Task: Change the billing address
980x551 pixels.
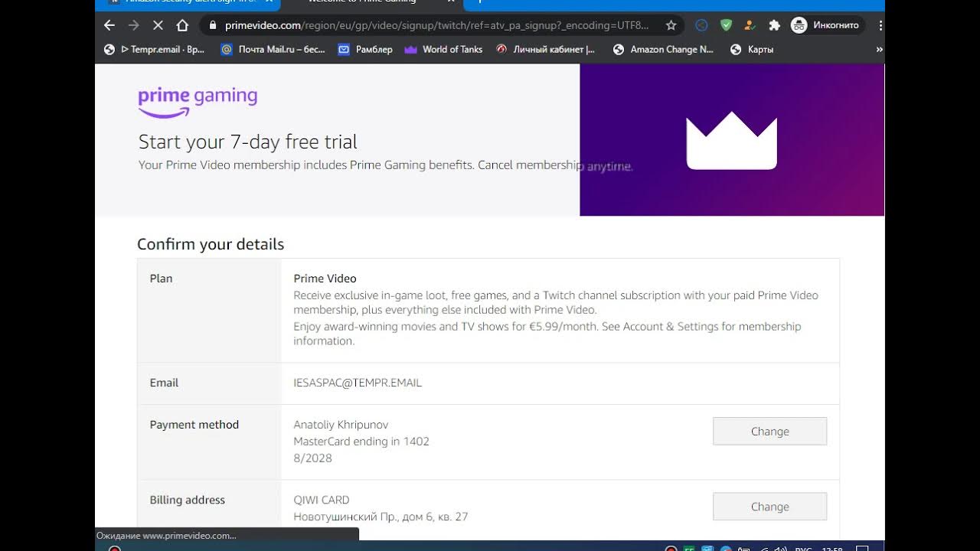Action: coord(769,506)
